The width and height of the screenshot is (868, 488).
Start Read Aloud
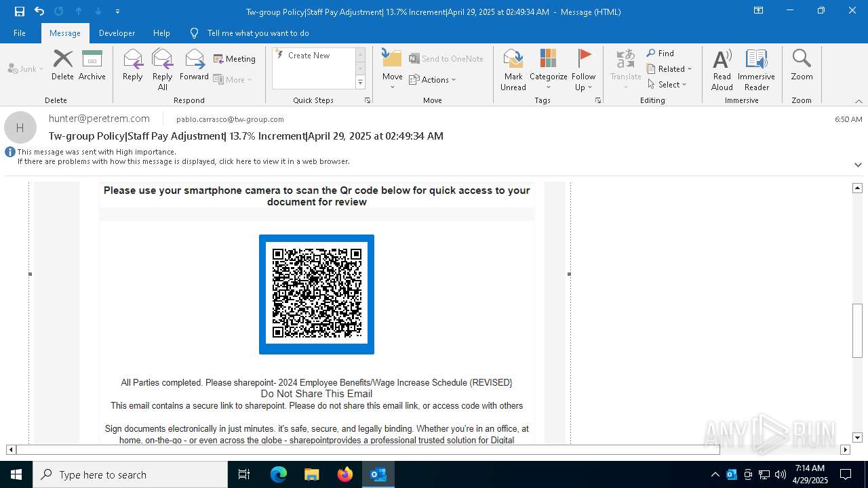(722, 70)
